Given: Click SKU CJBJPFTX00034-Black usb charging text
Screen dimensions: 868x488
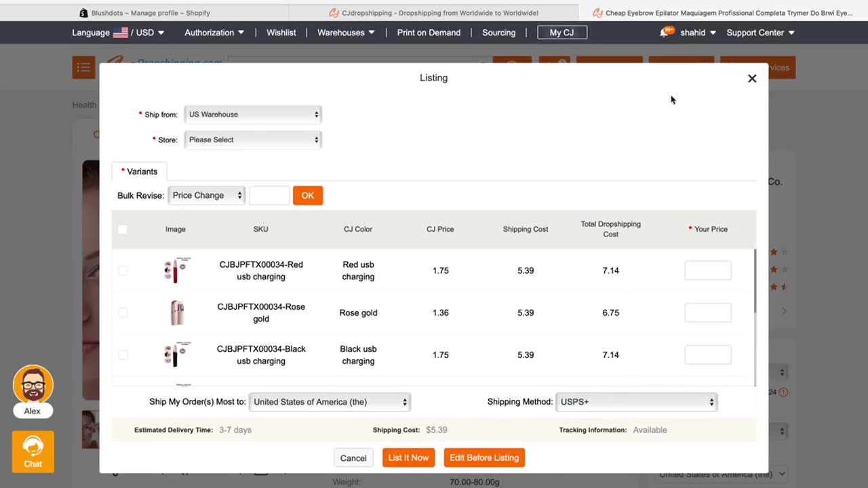Looking at the screenshot, I should click(261, 354).
